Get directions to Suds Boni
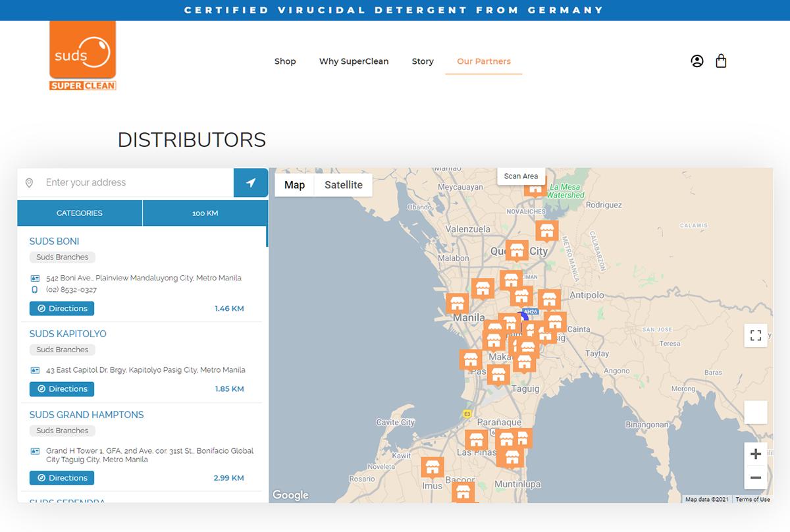790x532 pixels. pyautogui.click(x=62, y=308)
